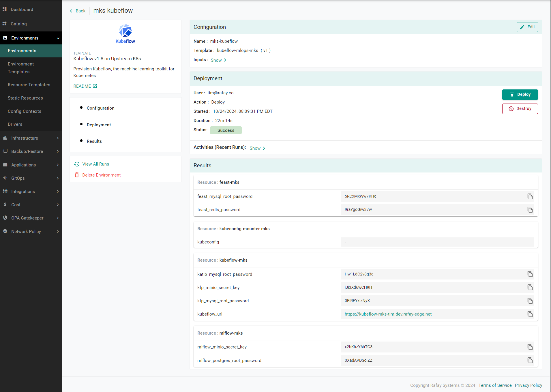Copy the kfp_minio_secret_key value
Viewport: 551px width, 392px height.
[530, 287]
